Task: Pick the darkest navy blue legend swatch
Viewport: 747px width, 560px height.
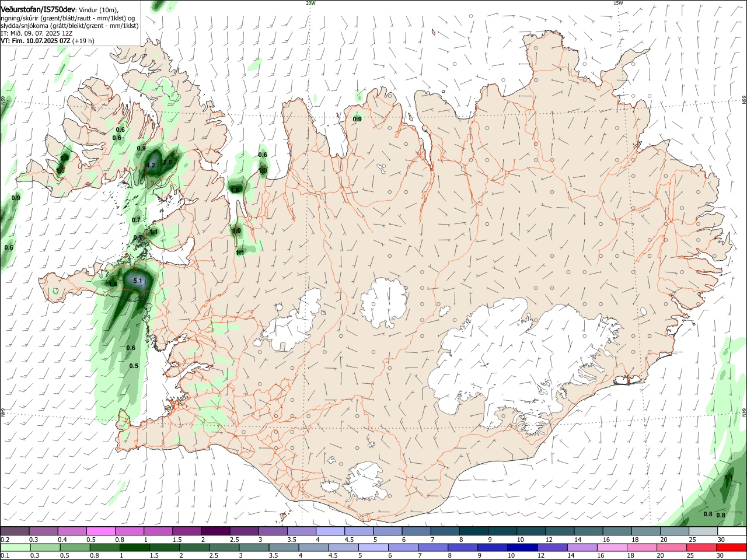Action: [x=522, y=547]
